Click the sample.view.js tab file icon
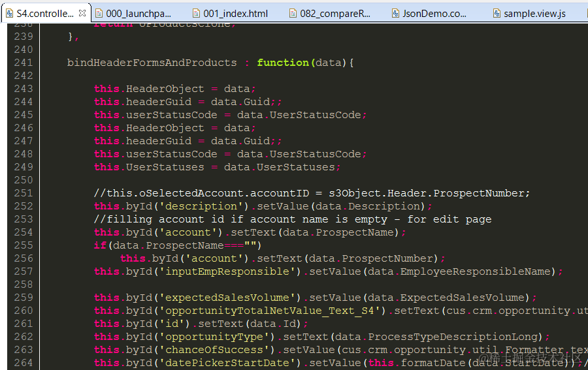Image resolution: width=588 pixels, height=370 pixels. point(497,14)
